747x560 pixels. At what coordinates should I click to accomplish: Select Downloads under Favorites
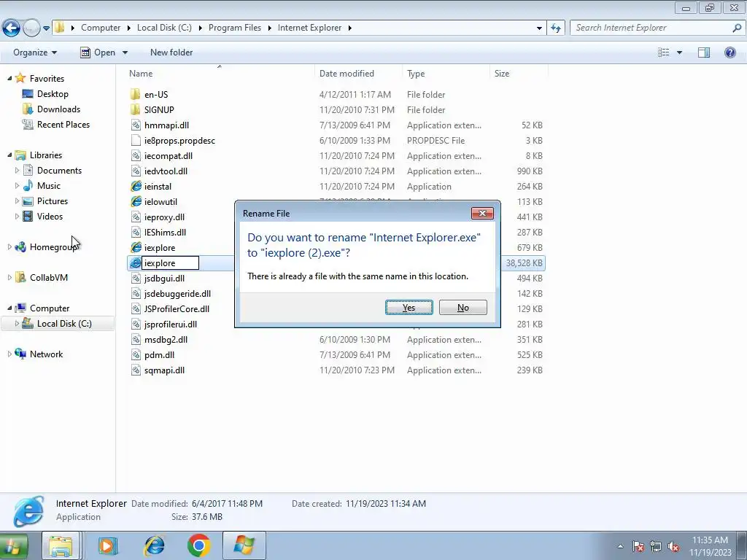pos(58,109)
